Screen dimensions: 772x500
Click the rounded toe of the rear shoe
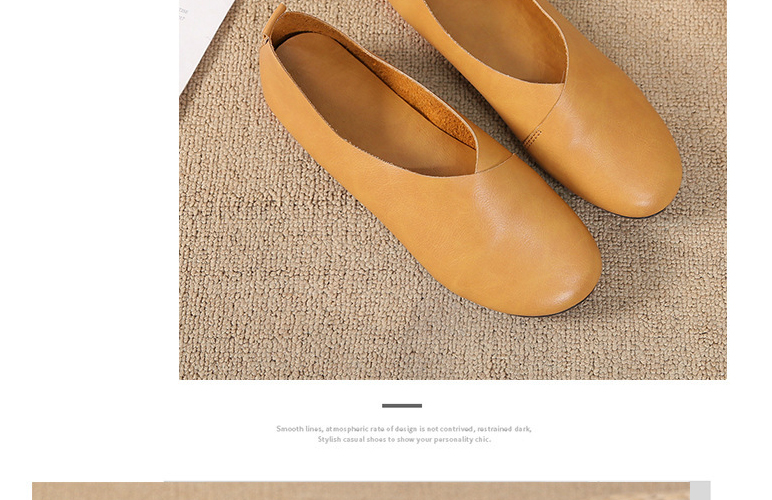point(640,170)
